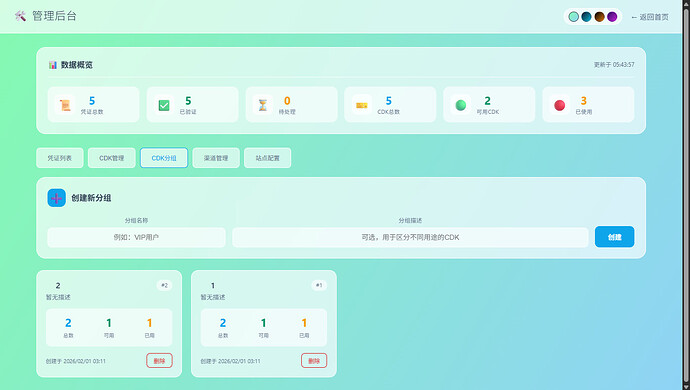Click the blue plus icon beside 创建新分组
Screen dimensions: 690x390
(x=56, y=198)
